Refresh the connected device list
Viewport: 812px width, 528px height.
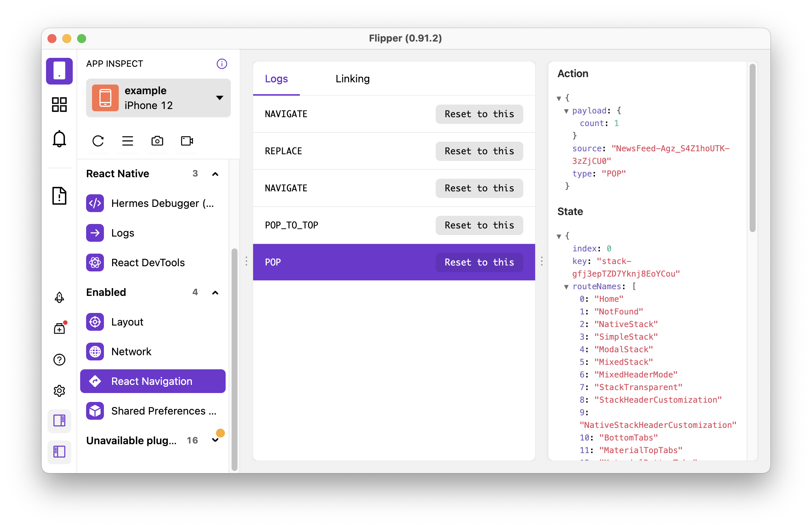click(98, 141)
